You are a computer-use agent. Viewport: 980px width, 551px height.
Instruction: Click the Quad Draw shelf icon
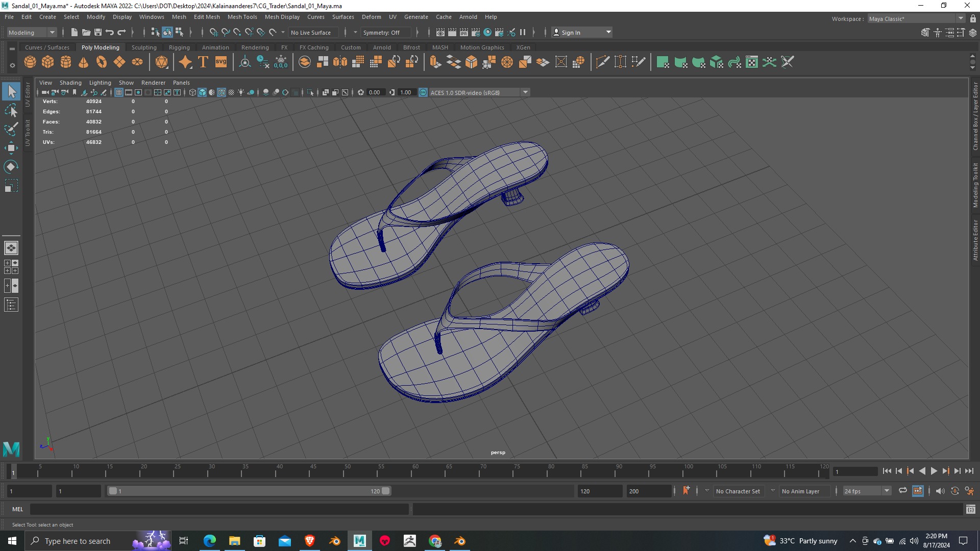tap(639, 62)
